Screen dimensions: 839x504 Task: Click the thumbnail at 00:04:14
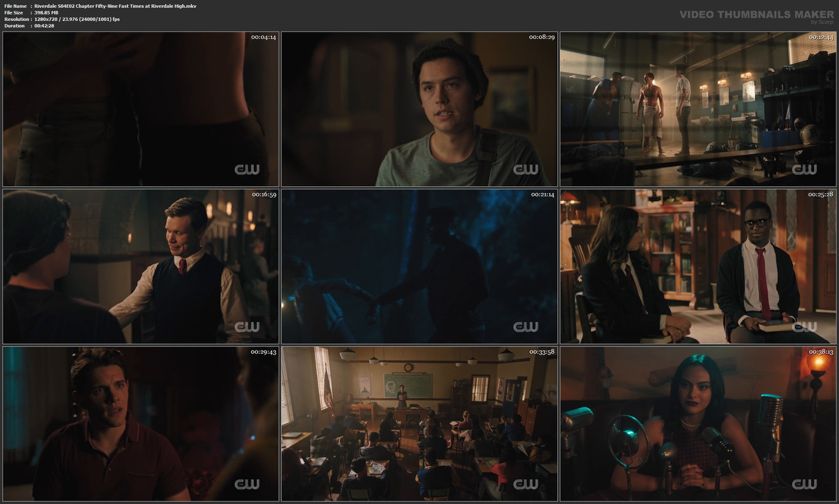[x=141, y=109]
